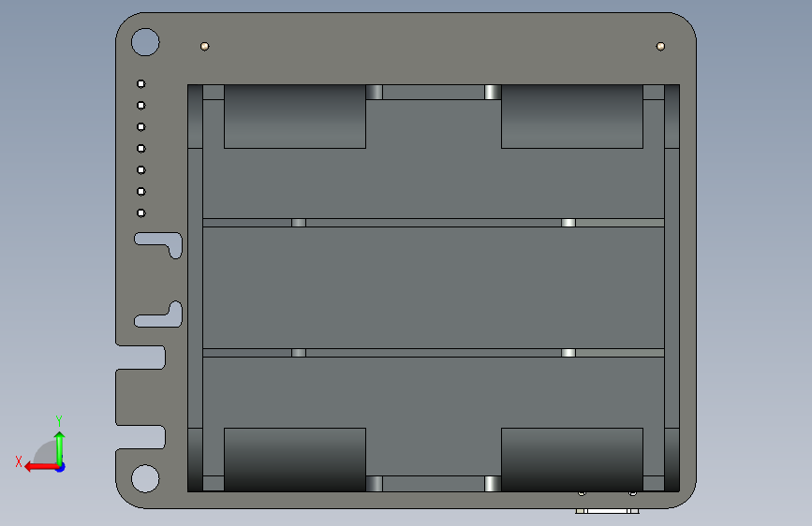Select the large round hole in bottom-left corner
Viewport: 812px width, 526px height.
pos(145,478)
